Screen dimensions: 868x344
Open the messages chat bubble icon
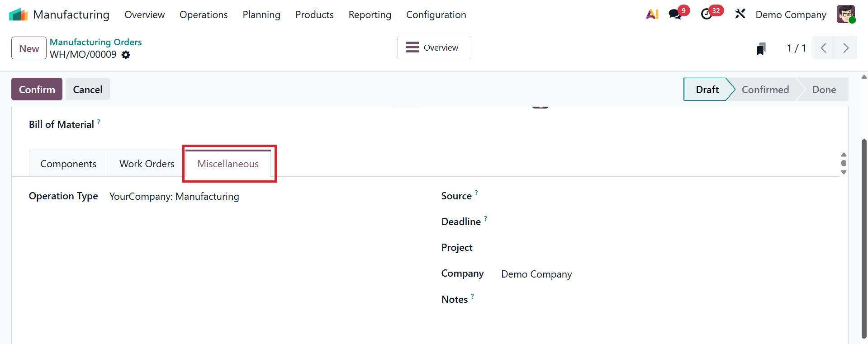tap(675, 14)
